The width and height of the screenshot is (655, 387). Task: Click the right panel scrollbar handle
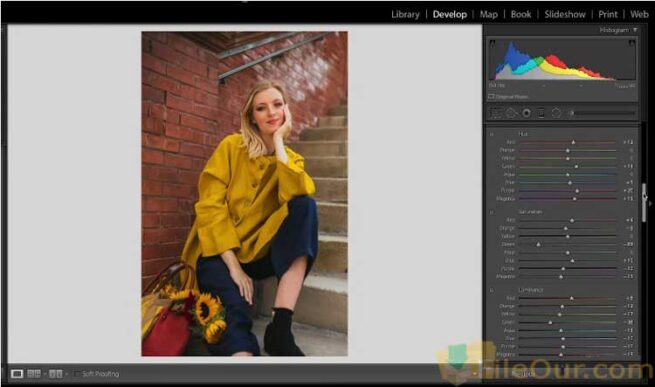click(644, 202)
